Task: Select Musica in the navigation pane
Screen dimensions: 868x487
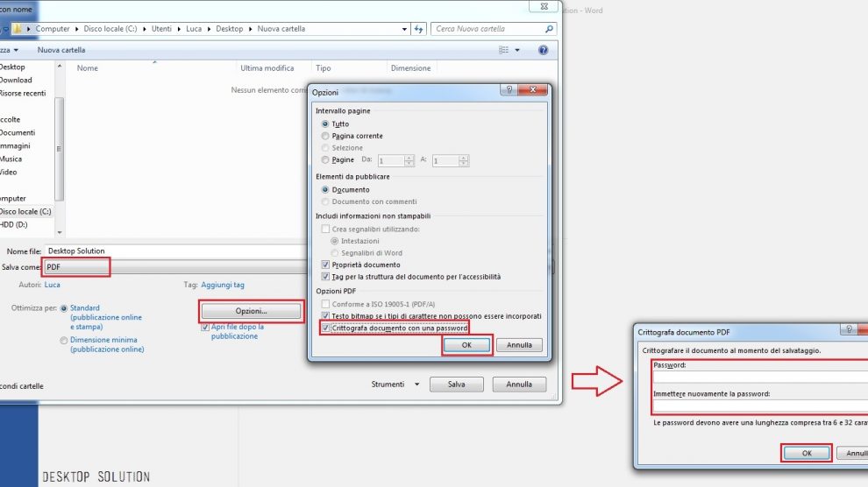Action: [x=11, y=159]
